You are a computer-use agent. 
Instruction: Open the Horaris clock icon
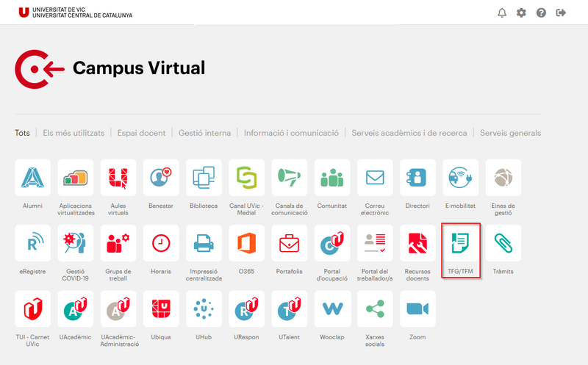[161, 243]
